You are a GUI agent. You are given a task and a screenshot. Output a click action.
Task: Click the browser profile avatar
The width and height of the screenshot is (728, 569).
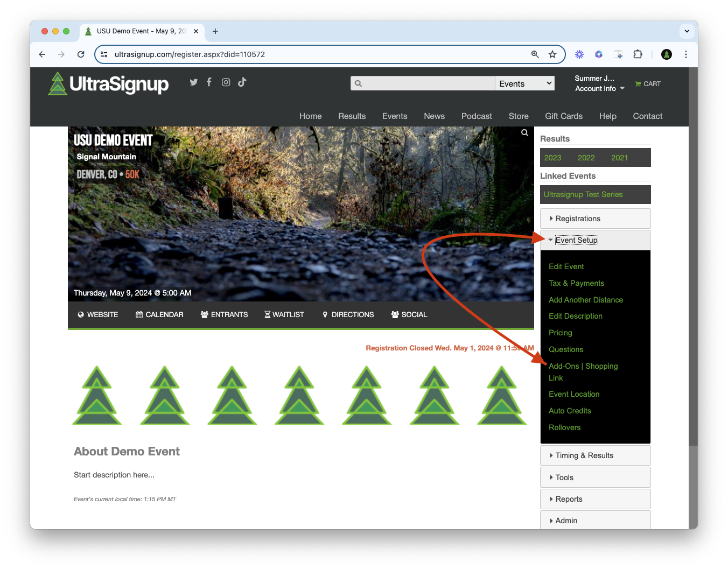point(667,54)
